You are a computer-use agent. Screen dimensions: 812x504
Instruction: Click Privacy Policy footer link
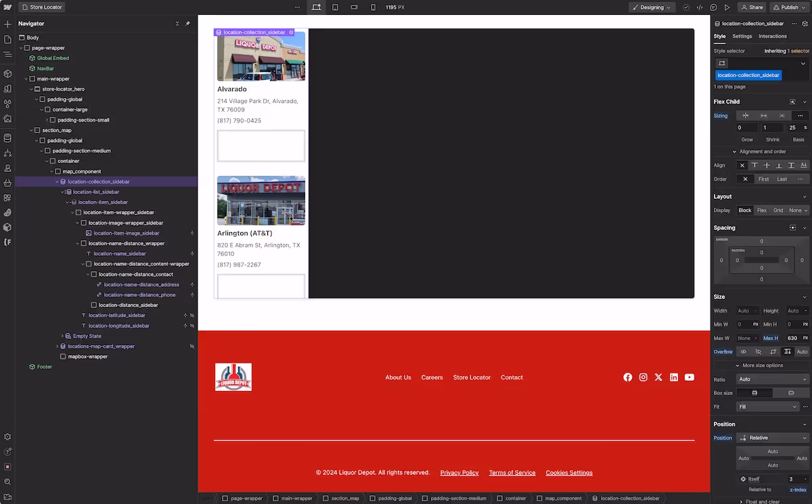[x=459, y=473]
